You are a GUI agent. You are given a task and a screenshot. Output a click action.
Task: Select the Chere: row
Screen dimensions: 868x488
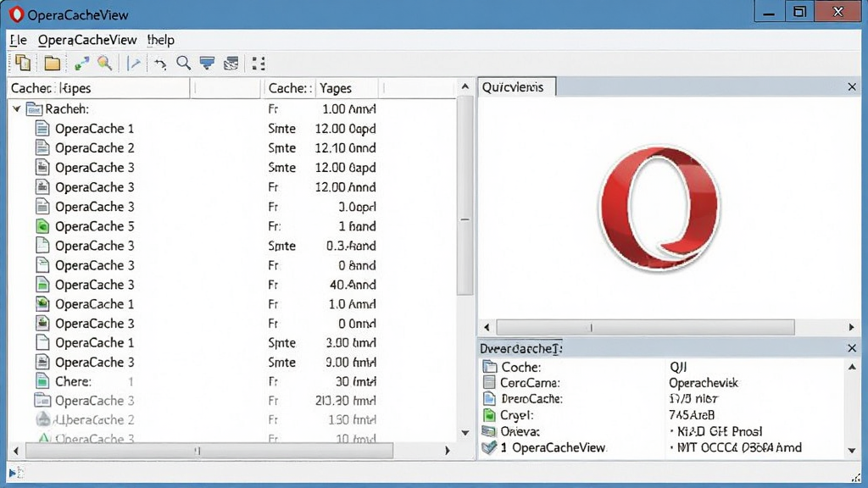coord(232,381)
